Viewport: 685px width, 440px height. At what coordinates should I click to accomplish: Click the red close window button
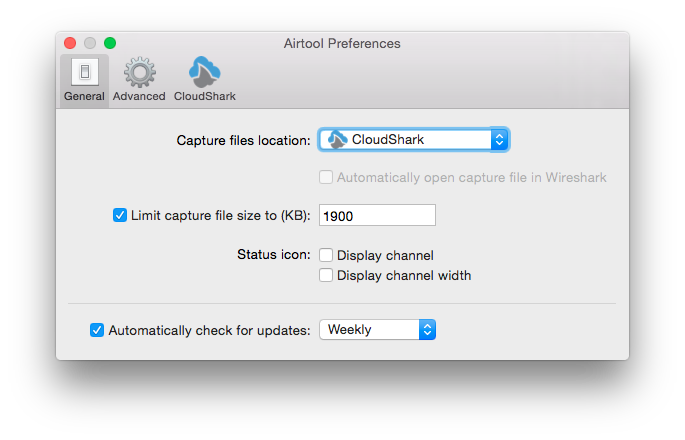pyautogui.click(x=70, y=43)
